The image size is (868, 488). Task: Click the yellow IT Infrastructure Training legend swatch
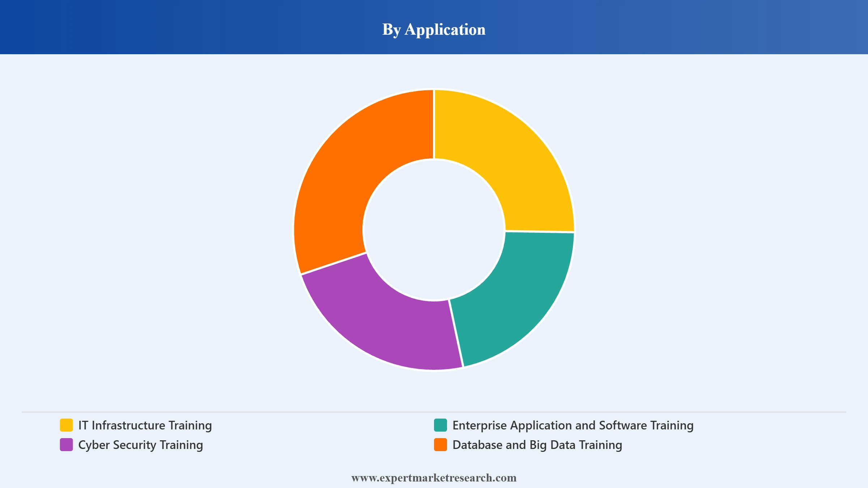pos(66,425)
